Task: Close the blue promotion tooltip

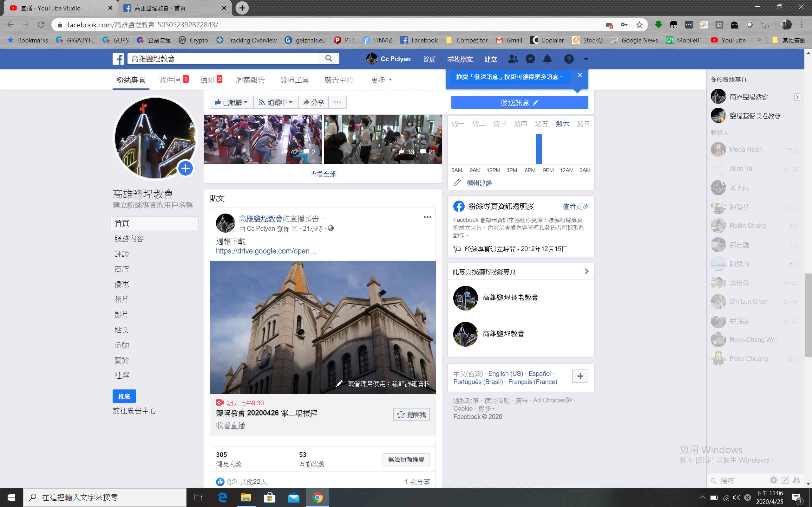Action: tap(580, 75)
